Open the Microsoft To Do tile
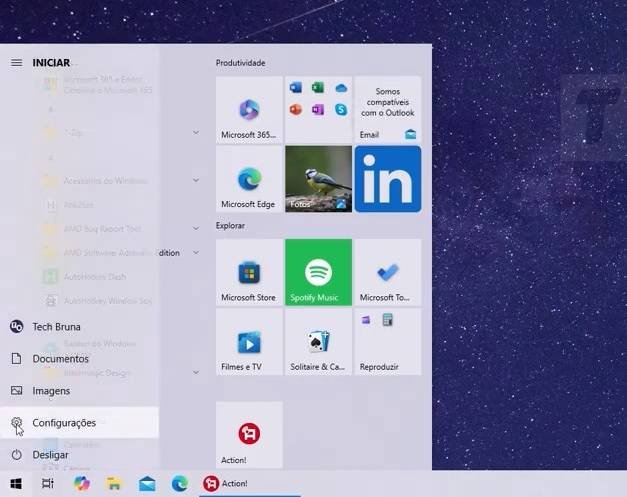The height and width of the screenshot is (497, 627). point(388,272)
